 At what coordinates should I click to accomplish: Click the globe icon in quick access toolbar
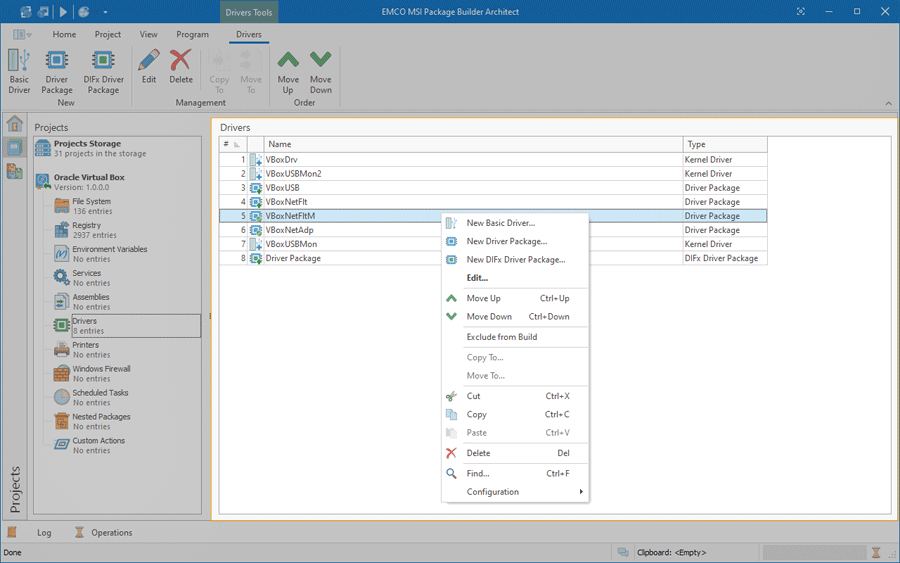pos(84,11)
